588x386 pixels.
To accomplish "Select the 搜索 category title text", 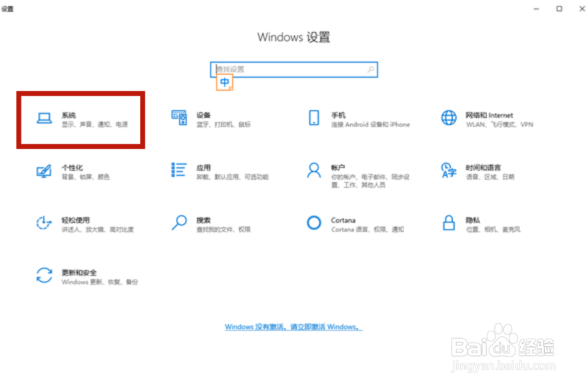I will coord(203,221).
